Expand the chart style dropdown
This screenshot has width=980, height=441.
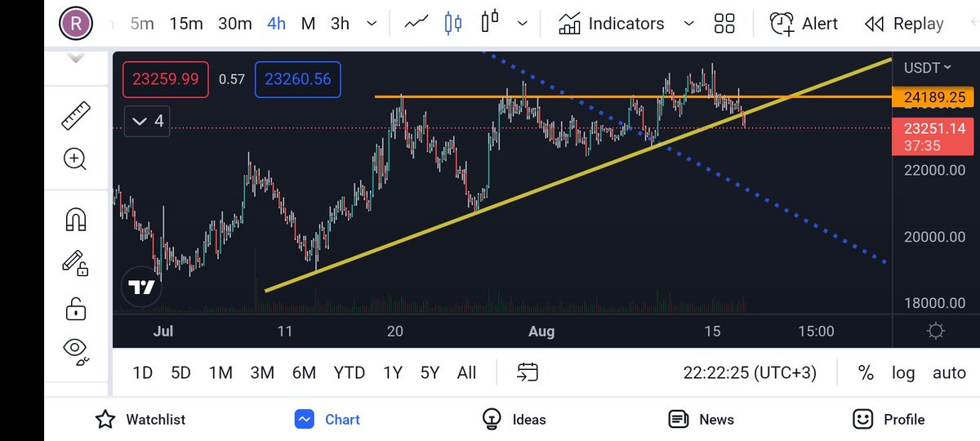tap(523, 24)
